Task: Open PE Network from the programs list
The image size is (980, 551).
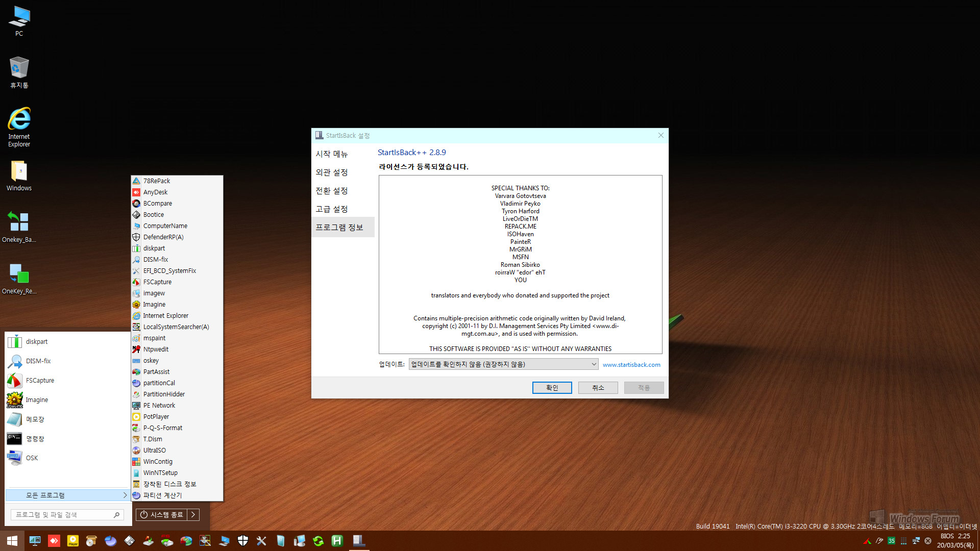Action: tap(177, 406)
